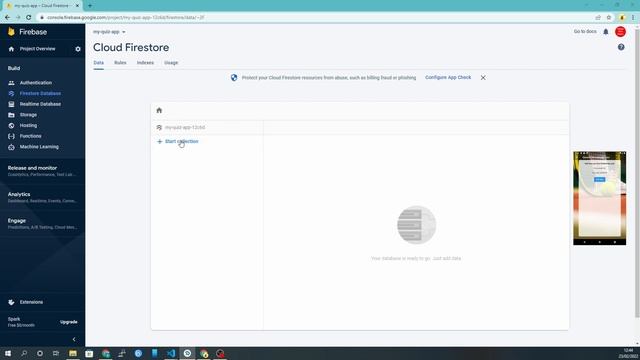Click the Spark plan label
Viewport: 640px width, 360px height.
click(x=14, y=319)
